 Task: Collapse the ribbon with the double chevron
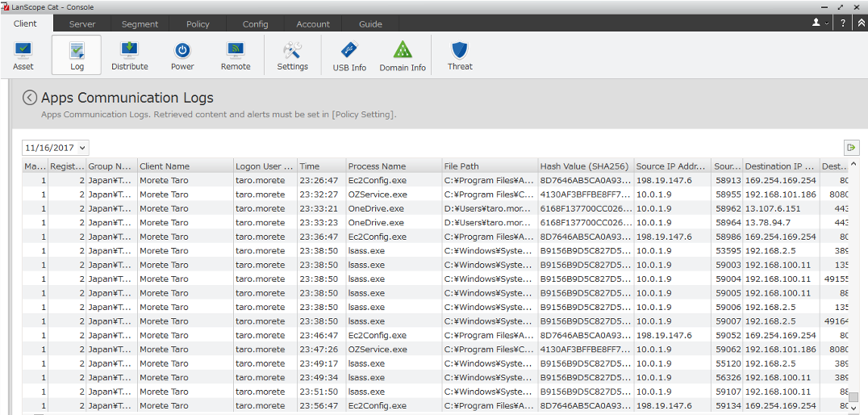pyautogui.click(x=861, y=23)
